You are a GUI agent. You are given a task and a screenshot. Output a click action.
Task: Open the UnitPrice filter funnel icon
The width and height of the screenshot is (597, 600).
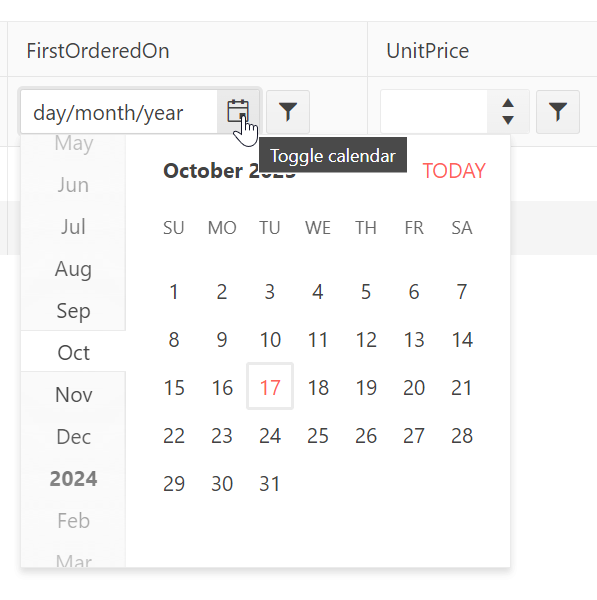[x=558, y=112]
